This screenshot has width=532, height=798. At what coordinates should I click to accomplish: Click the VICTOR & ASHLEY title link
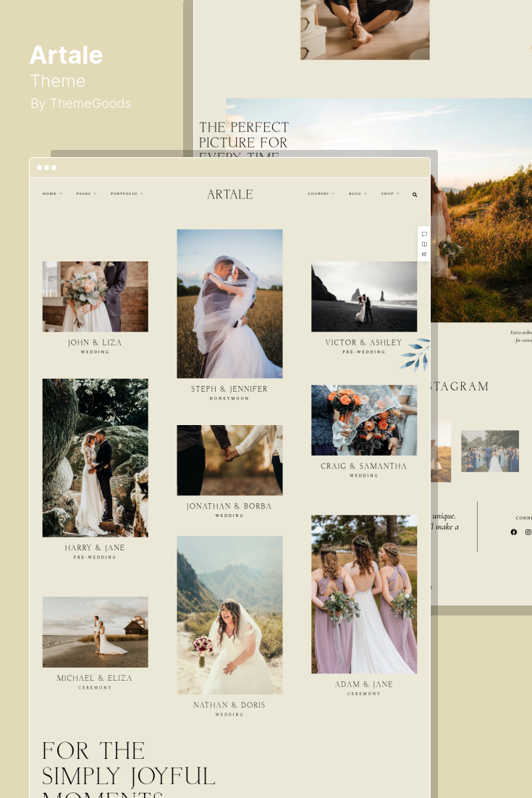(363, 343)
